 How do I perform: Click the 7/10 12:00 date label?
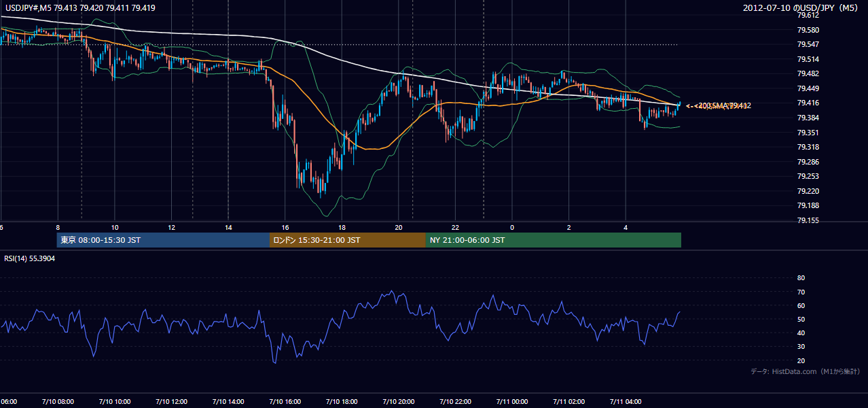click(x=172, y=401)
